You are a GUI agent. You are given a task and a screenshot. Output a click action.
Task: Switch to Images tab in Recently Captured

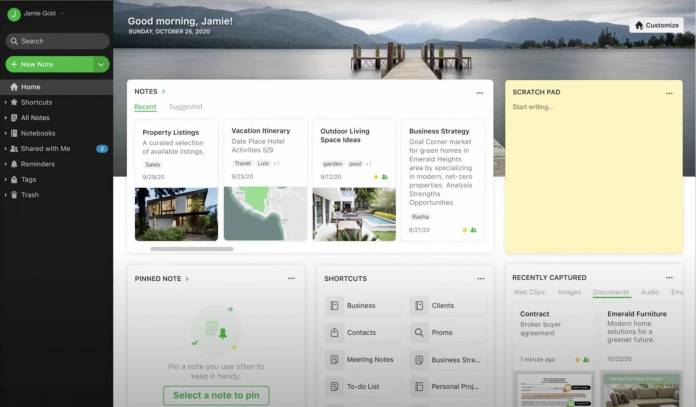pos(569,292)
